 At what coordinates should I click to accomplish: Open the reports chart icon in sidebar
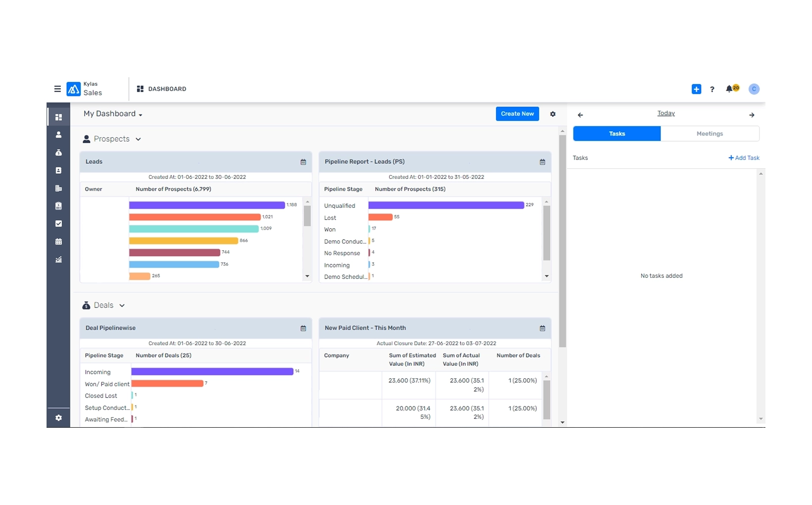[58, 259]
